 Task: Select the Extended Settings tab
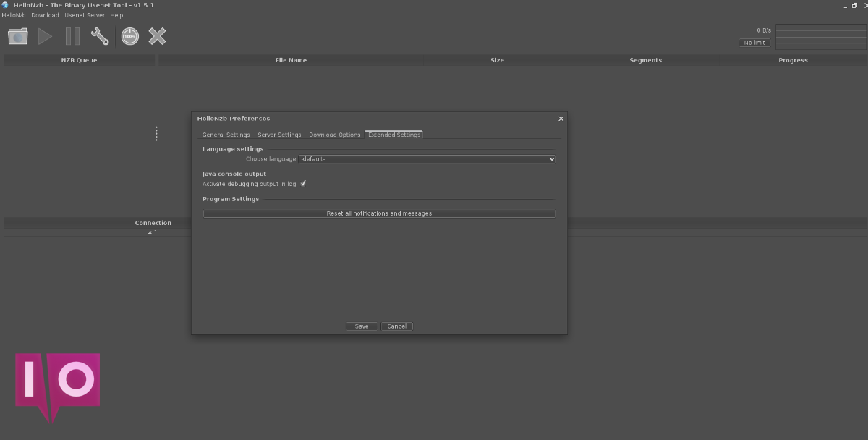click(x=394, y=135)
